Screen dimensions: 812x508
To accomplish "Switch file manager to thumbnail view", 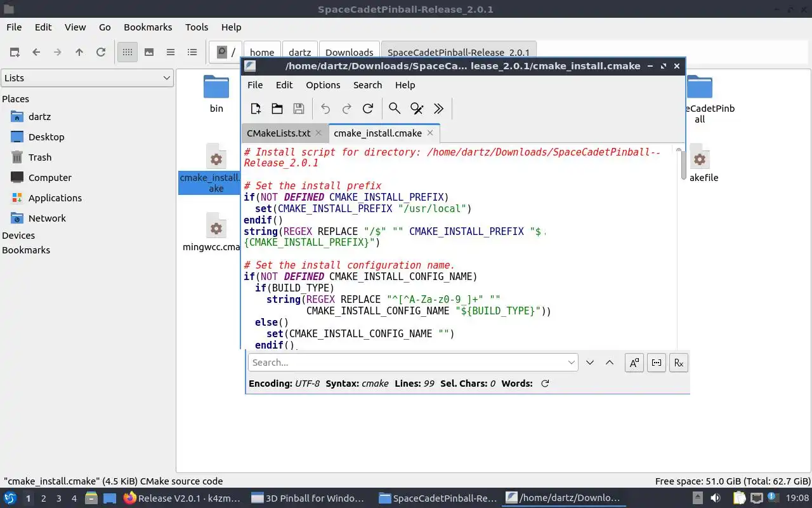I will 149,52.
